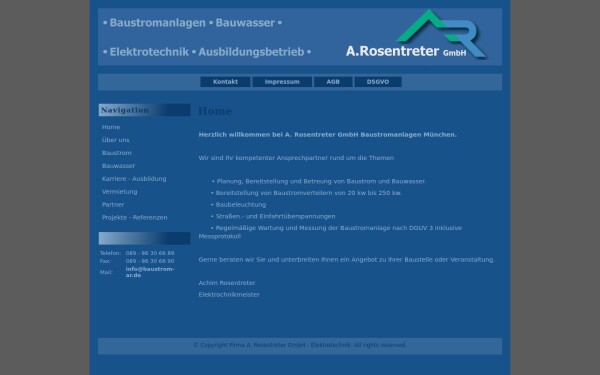The height and width of the screenshot is (375, 600).
Task: Click bullet 'Baubeleuchtung'
Action: coord(238,205)
